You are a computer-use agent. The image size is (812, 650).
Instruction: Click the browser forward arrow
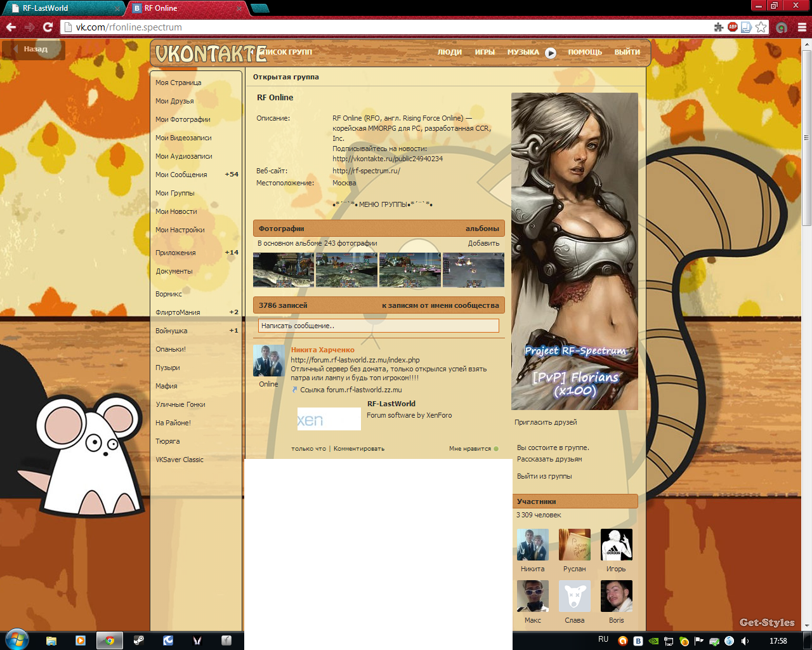29,27
